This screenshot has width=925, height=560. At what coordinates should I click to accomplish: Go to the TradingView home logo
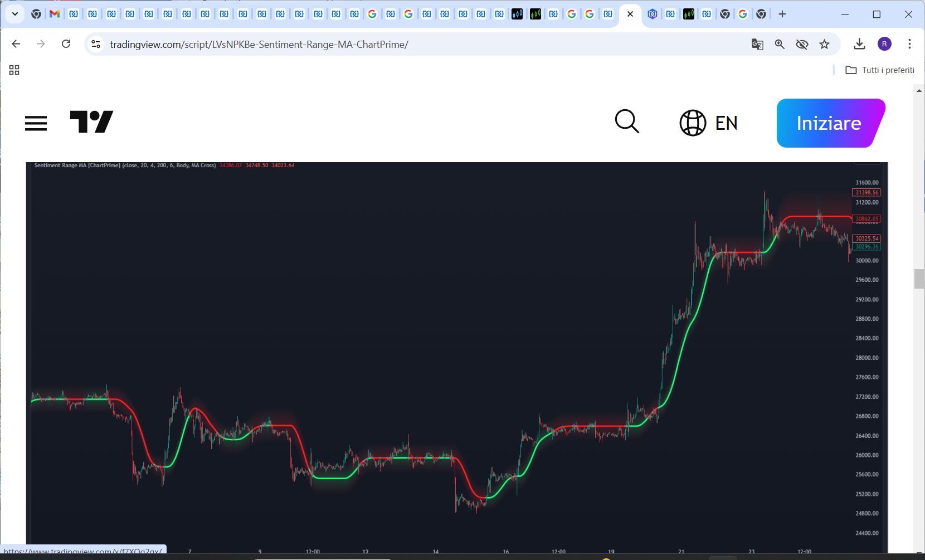pos(91,122)
